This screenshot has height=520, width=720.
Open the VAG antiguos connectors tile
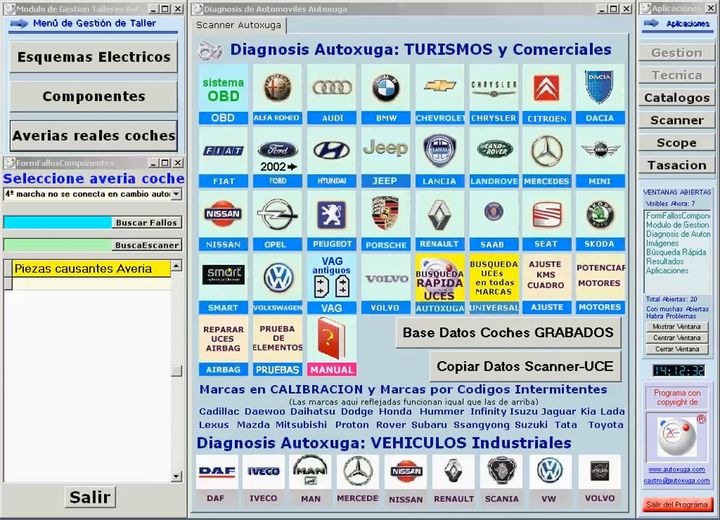coord(332,277)
